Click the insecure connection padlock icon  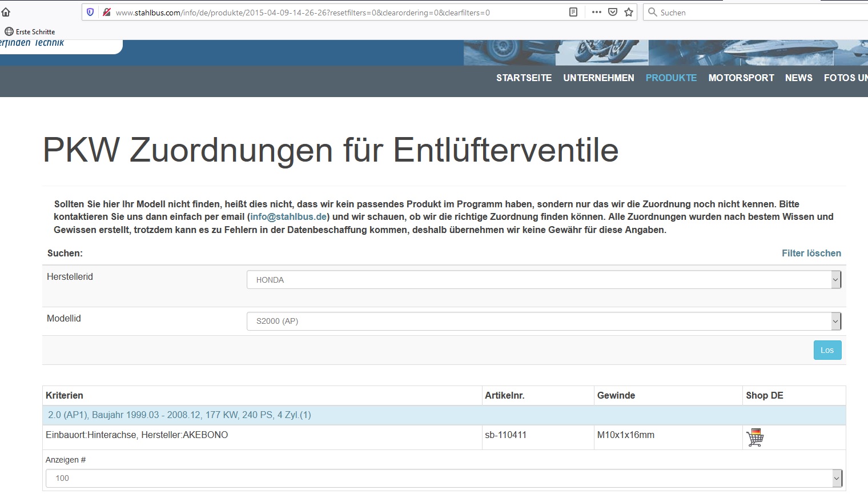[106, 12]
